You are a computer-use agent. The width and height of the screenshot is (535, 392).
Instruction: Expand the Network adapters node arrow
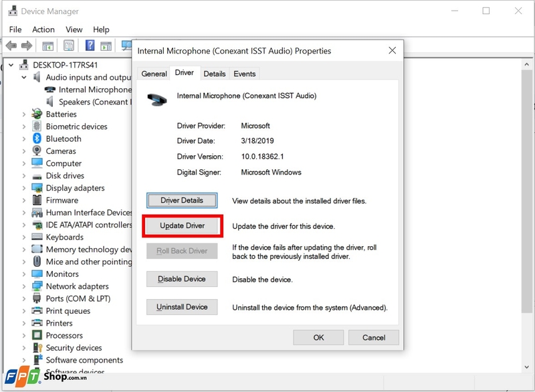click(24, 286)
